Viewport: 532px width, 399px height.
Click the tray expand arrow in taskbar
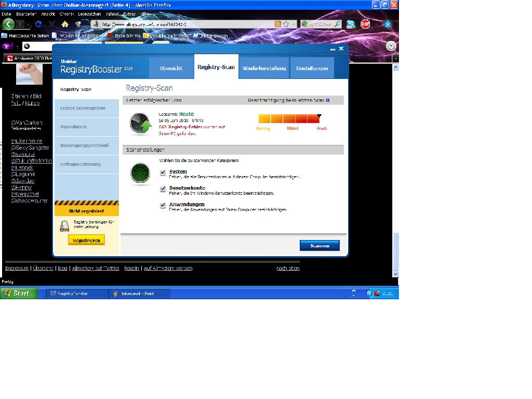[x=369, y=294]
